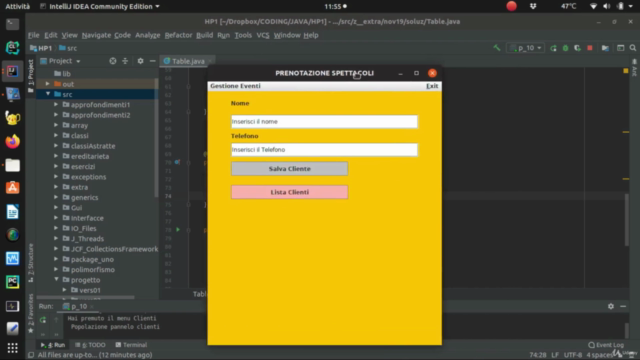Open the p_10 run configuration dropdown
640x360 pixels.
[526, 48]
